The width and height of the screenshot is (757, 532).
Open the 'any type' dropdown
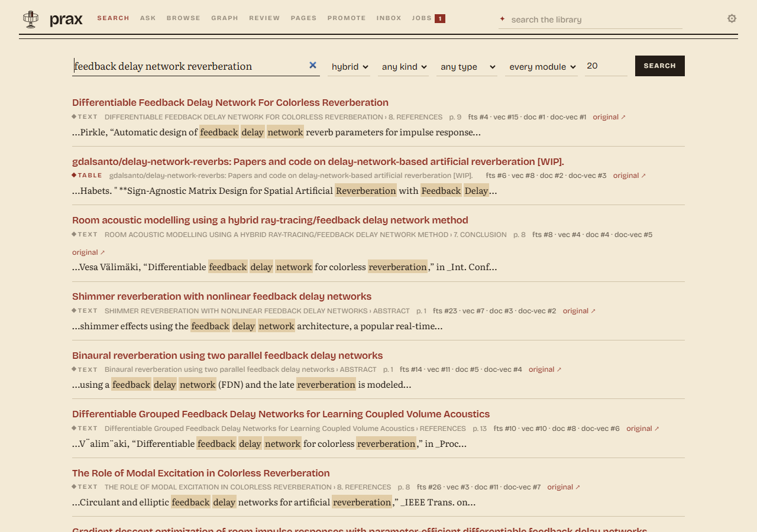(x=467, y=67)
